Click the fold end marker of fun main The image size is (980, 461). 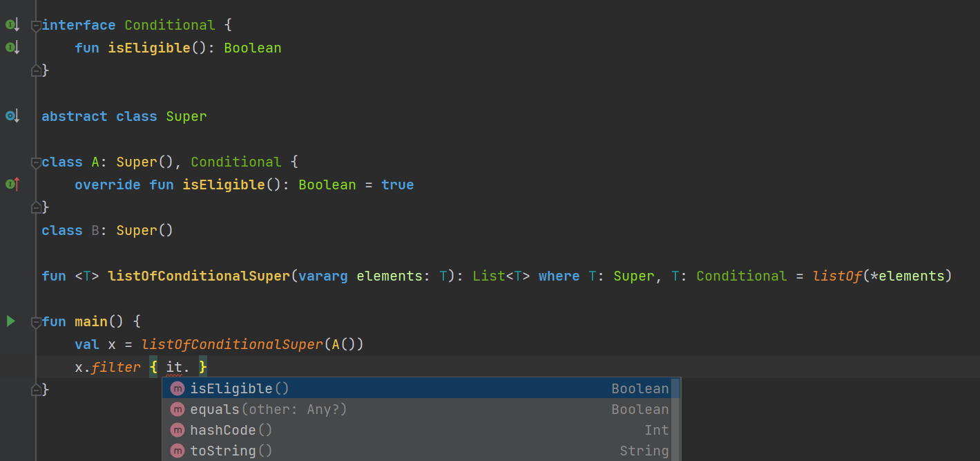(36, 390)
